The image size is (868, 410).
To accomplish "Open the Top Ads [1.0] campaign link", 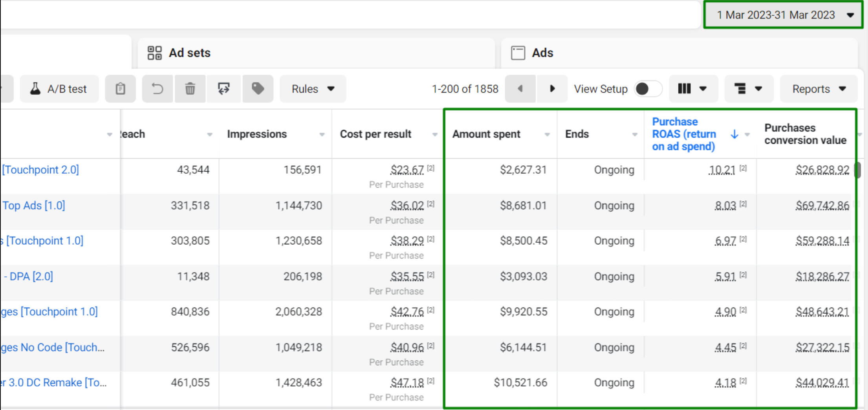I will [x=34, y=205].
